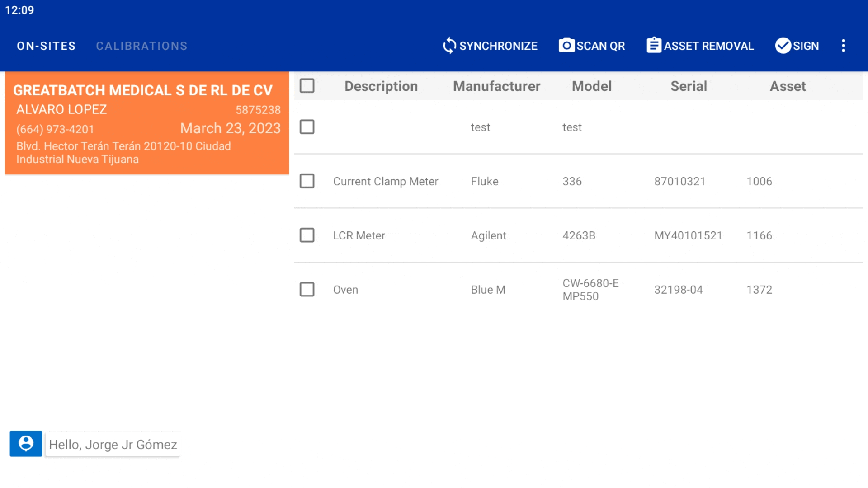
Task: Click the Blue M manufacturer cell
Action: pyautogui.click(x=488, y=290)
